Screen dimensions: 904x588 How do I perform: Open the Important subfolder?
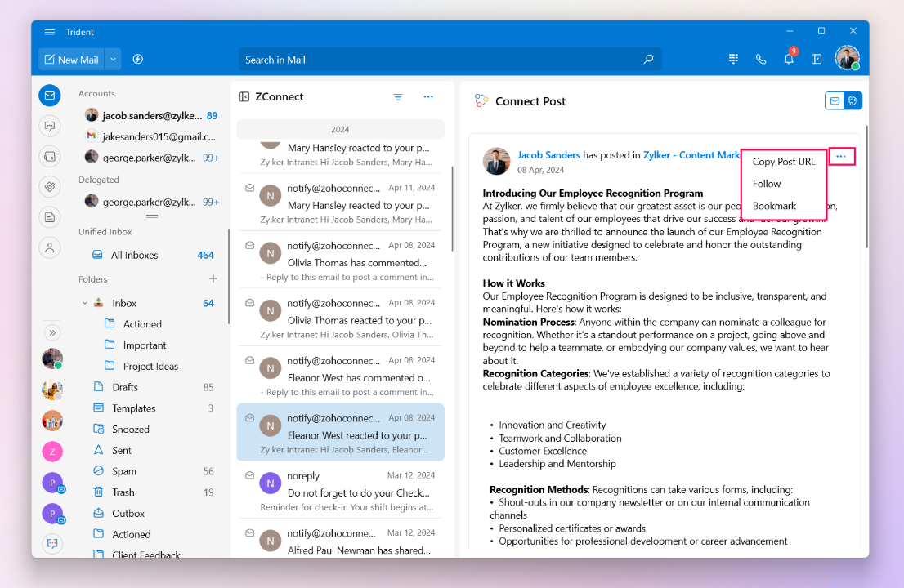(x=144, y=345)
